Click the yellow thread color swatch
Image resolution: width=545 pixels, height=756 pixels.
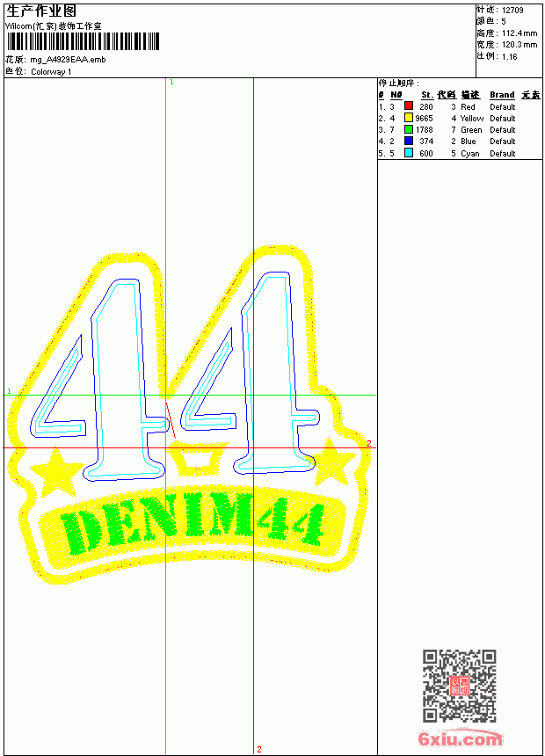tap(409, 118)
